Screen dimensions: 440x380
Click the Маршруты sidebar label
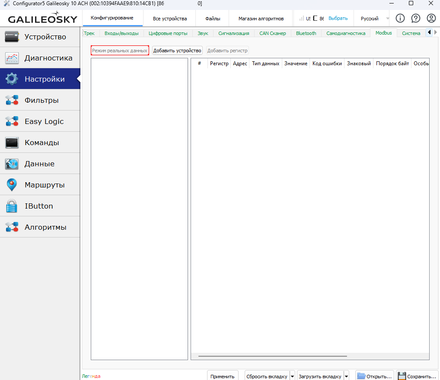click(45, 185)
